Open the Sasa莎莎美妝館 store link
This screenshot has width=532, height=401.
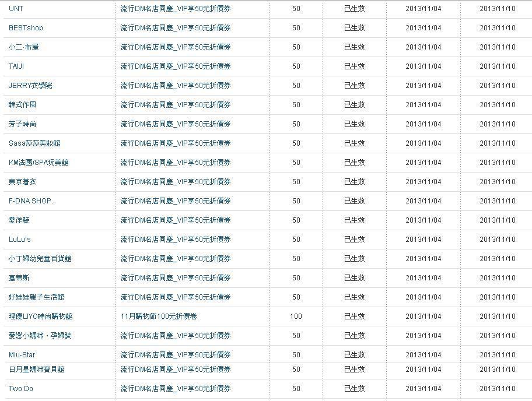(x=34, y=143)
